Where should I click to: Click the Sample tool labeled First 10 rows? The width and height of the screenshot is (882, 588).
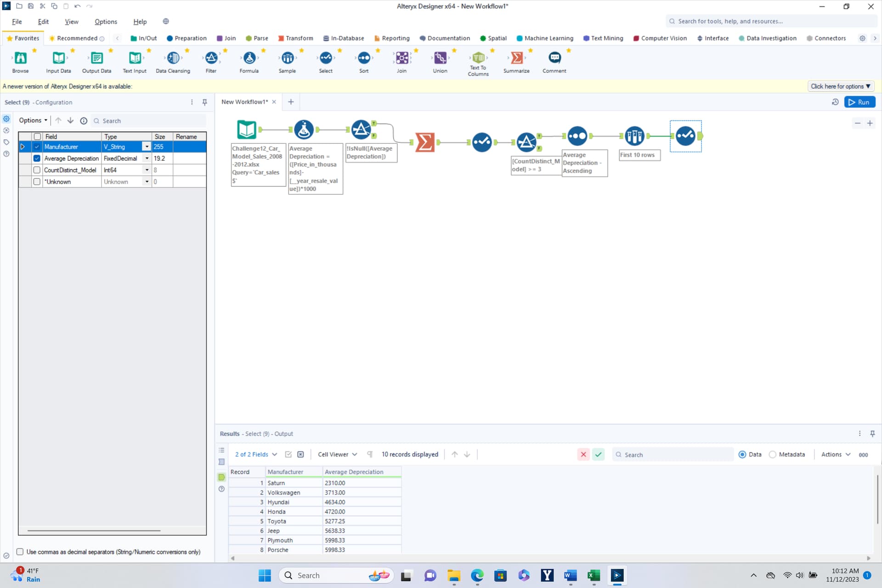click(x=634, y=136)
